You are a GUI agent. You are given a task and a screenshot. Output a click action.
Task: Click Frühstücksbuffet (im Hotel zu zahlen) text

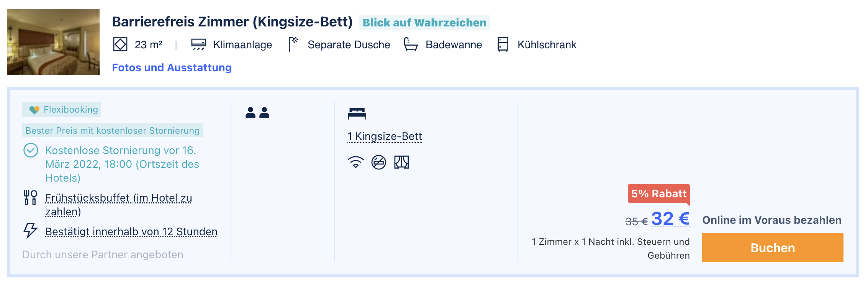click(x=118, y=205)
